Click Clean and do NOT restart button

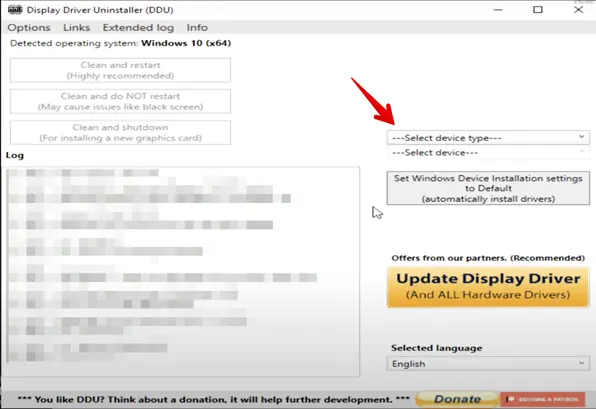click(x=120, y=101)
